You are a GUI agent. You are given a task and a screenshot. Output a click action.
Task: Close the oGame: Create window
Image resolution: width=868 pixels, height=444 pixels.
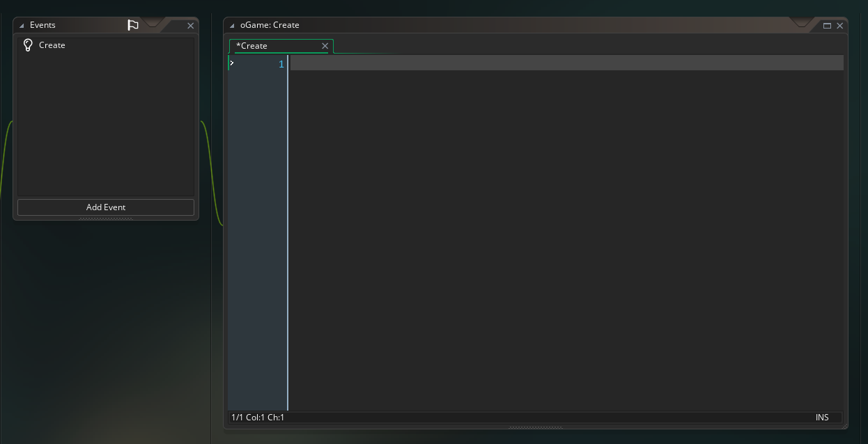pos(840,26)
